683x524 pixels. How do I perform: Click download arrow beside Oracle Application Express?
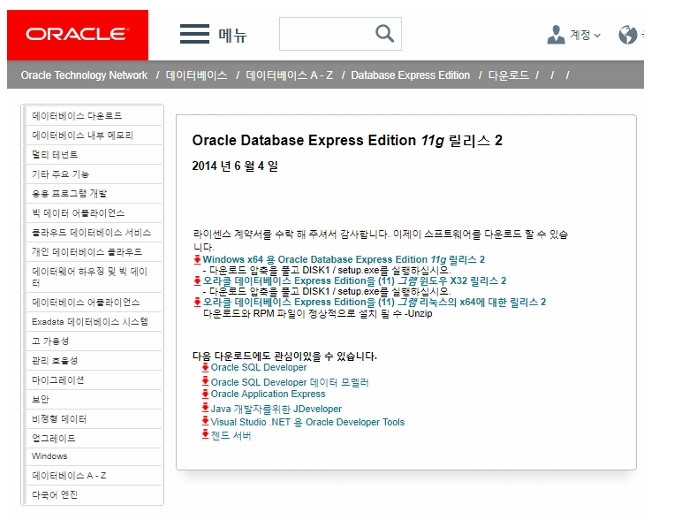[x=205, y=394]
